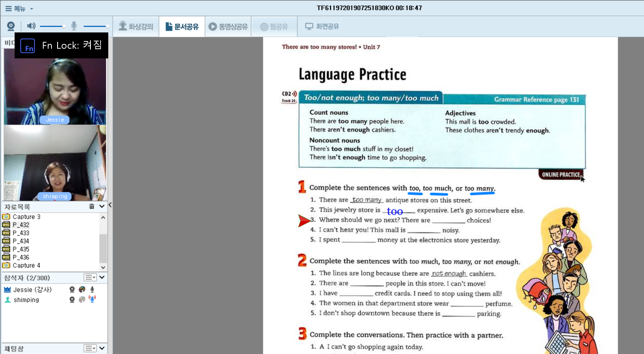Click the 화면공유 screen share button
644x354 pixels.
click(x=322, y=27)
